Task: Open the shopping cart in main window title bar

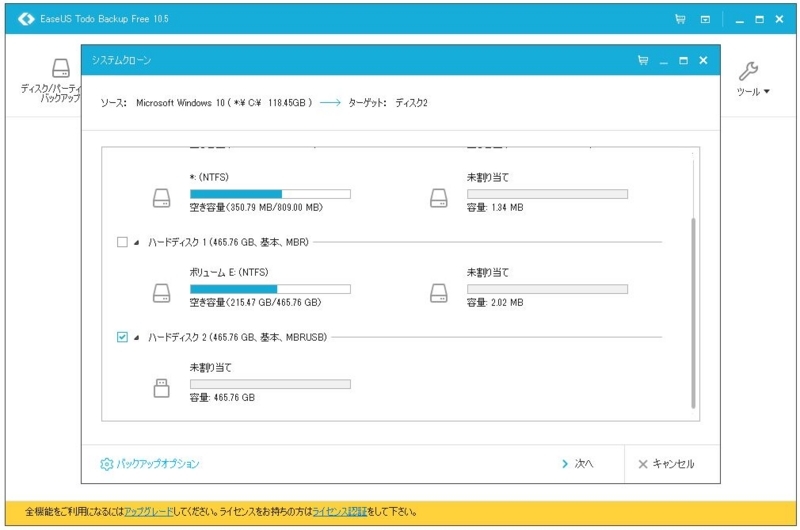Action: [680, 19]
